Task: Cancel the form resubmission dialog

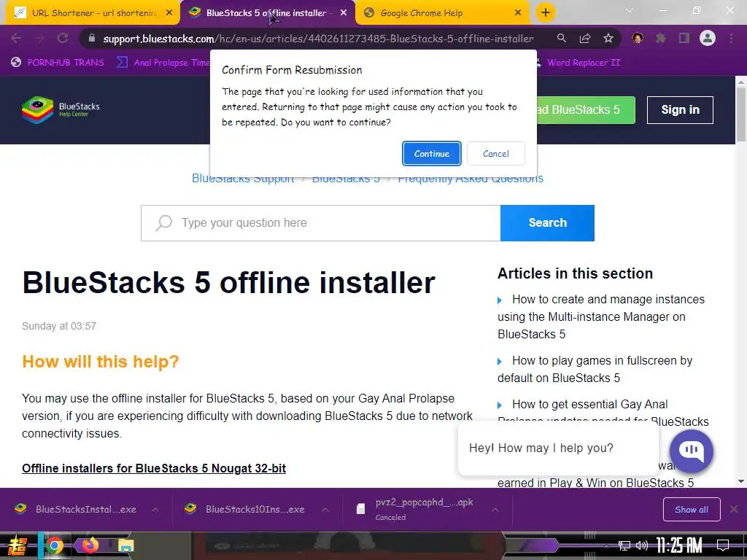Action: [496, 153]
